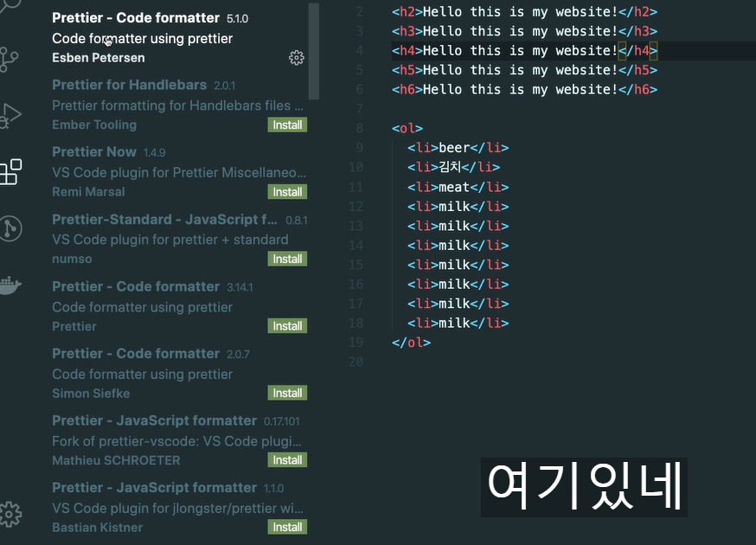
Task: Click the meat list item line
Action: (x=458, y=187)
